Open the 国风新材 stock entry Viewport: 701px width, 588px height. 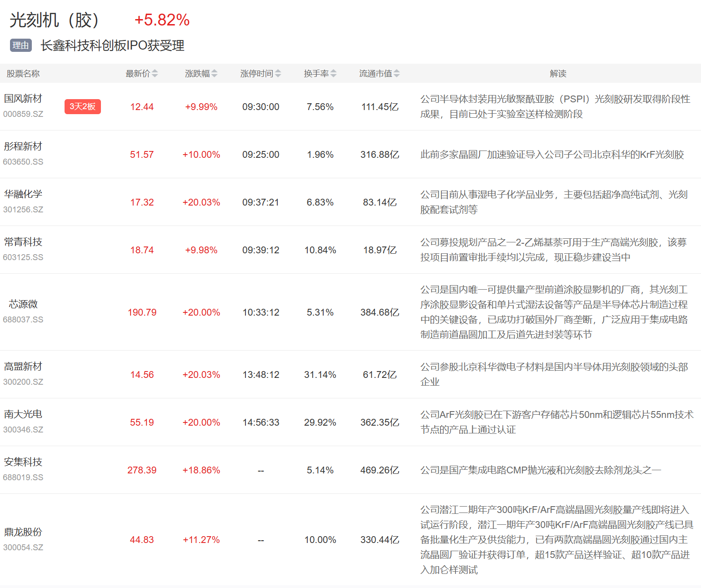[x=23, y=99]
